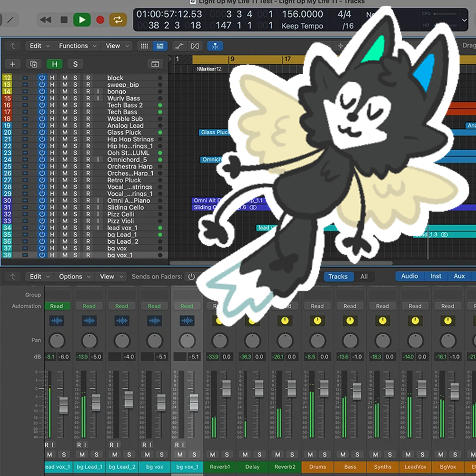Mute the Delay channel strip
The width and height of the screenshot is (476, 476).
(x=245, y=455)
